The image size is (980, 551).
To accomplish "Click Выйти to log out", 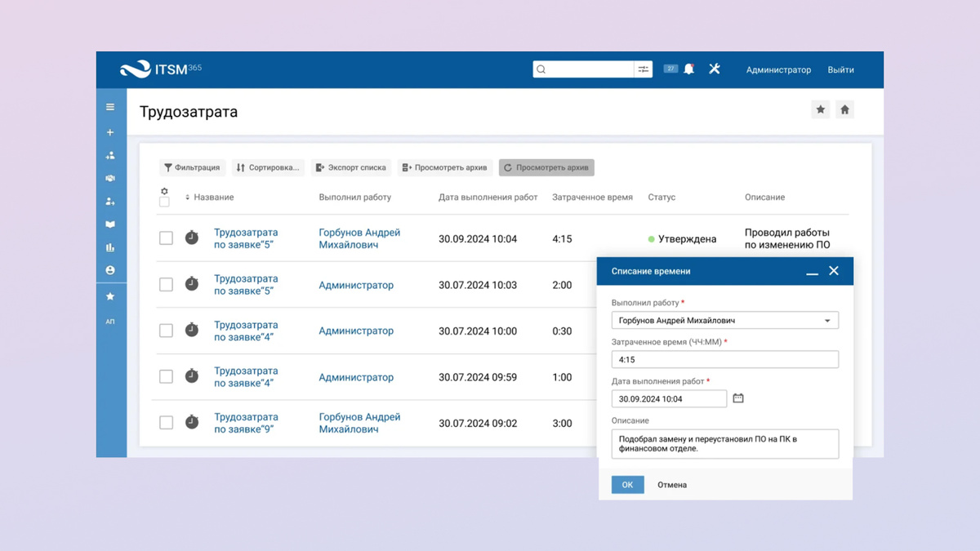I will pyautogui.click(x=840, y=70).
